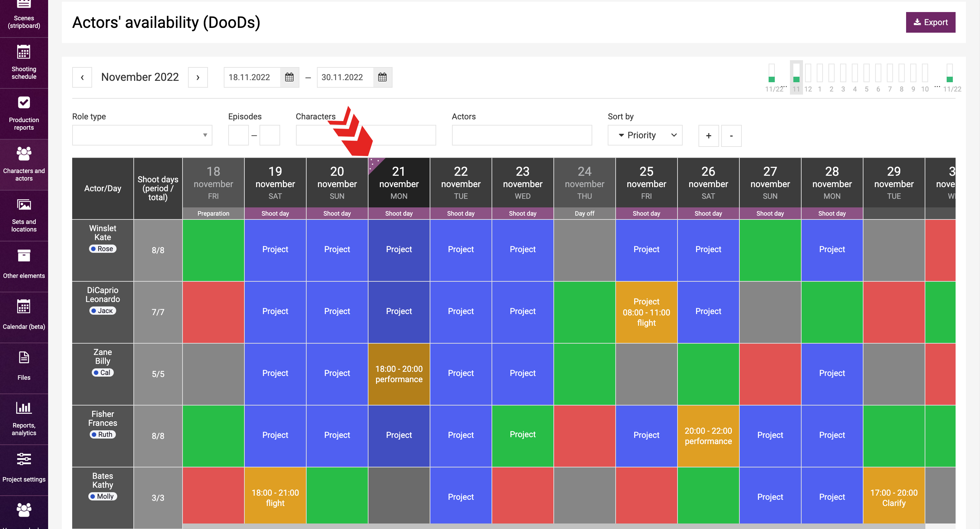Focus the Episodes from field

pos(239,135)
